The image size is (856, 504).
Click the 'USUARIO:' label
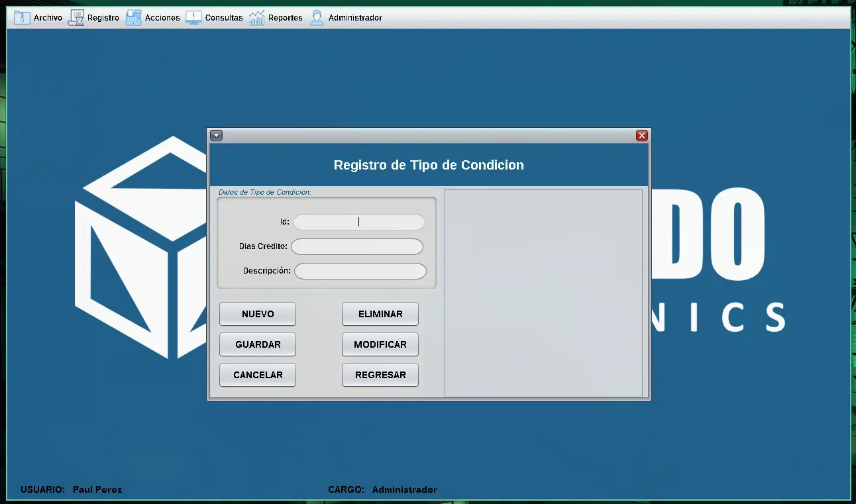click(43, 489)
